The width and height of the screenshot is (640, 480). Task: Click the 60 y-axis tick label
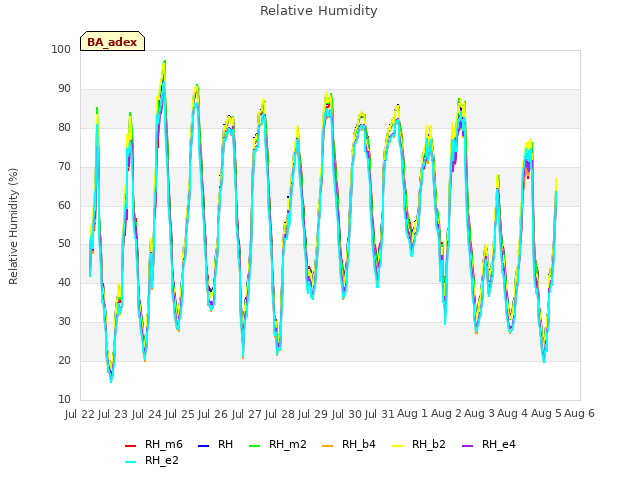[64, 205]
